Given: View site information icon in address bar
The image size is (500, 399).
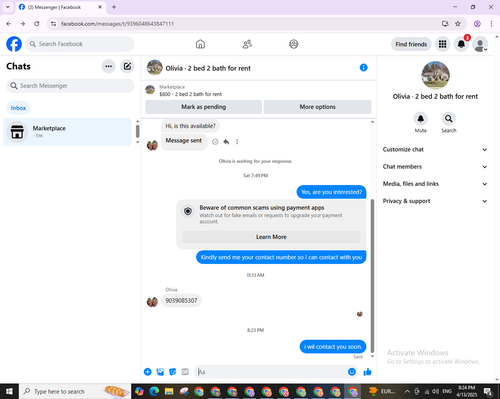Looking at the screenshot, I should click(x=53, y=24).
